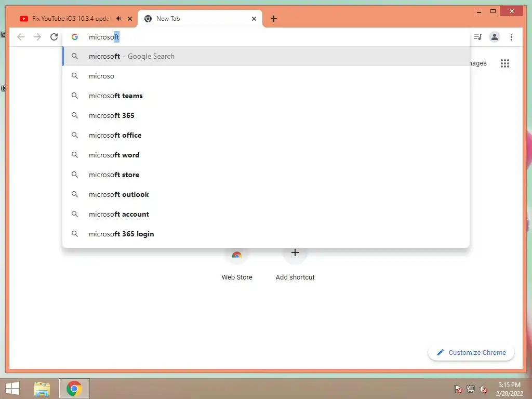
Task: Open a new tab with the plus button
Action: click(x=274, y=19)
